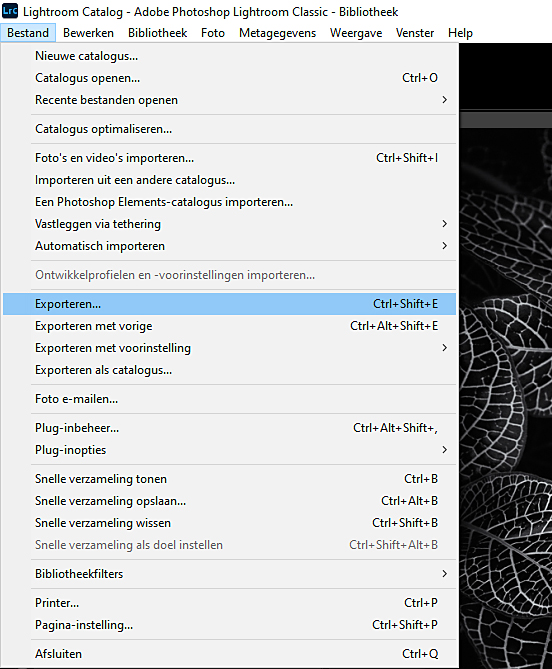Expand Automatisch importeren submenu
This screenshot has width=552, height=669.
tap(230, 246)
